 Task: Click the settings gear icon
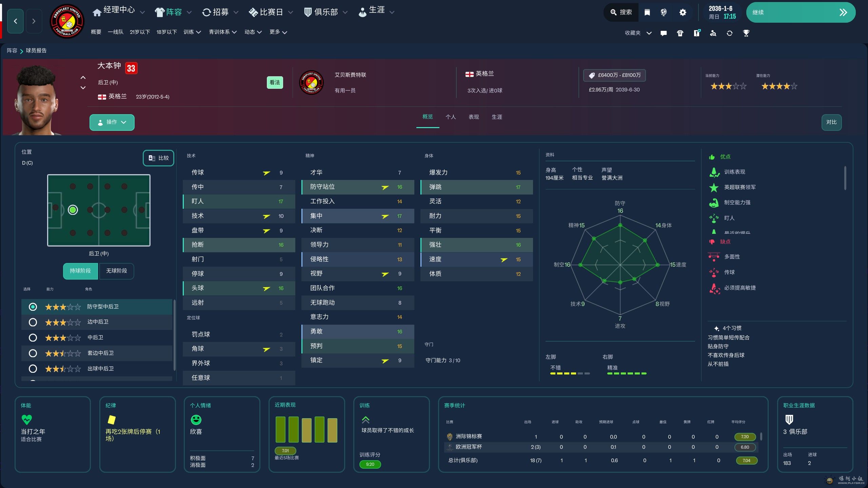coord(683,13)
